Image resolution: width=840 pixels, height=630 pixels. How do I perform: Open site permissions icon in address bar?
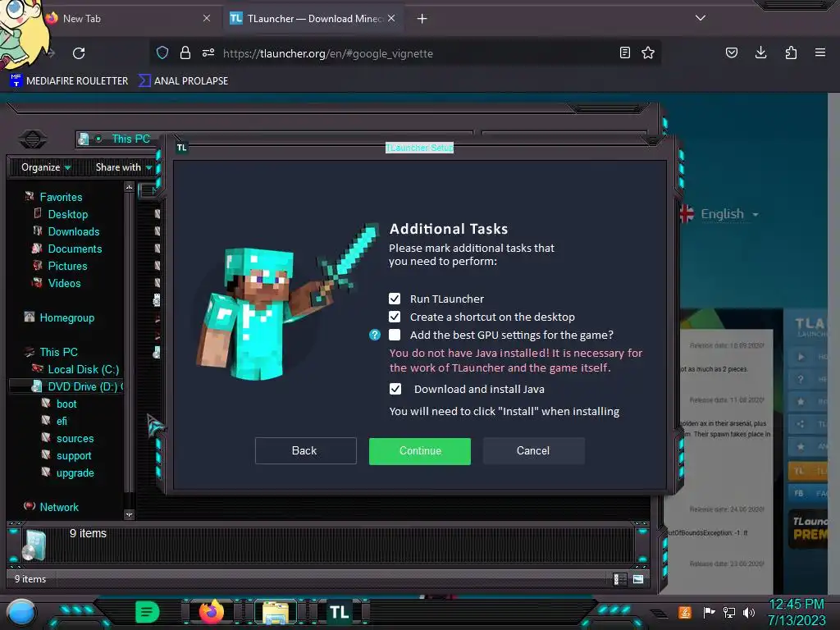point(208,52)
